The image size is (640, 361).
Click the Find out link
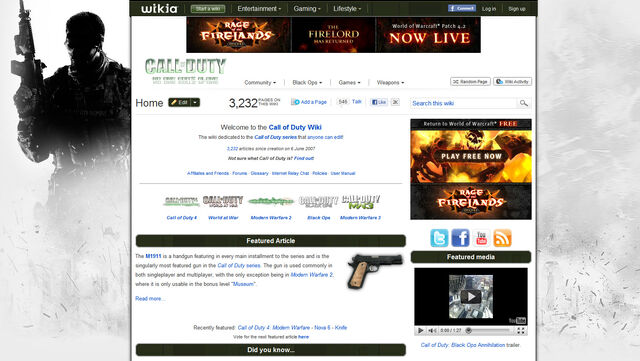point(304,158)
